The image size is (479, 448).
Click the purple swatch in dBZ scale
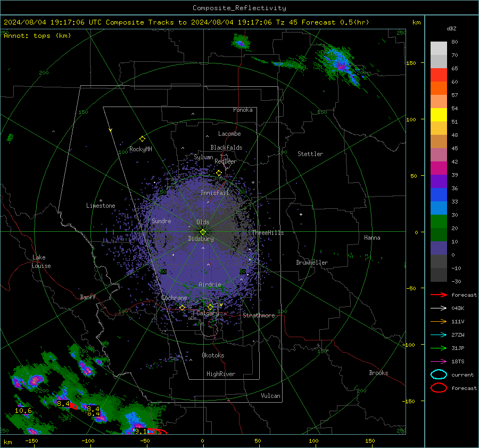coord(439,181)
